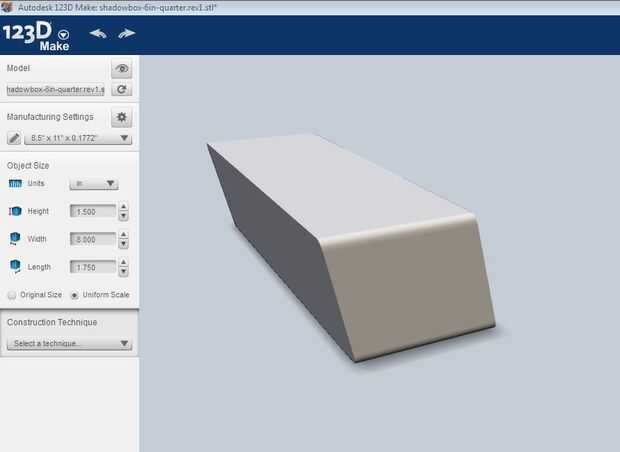
Task: Click the Manufacturing Settings label
Action: (50, 117)
